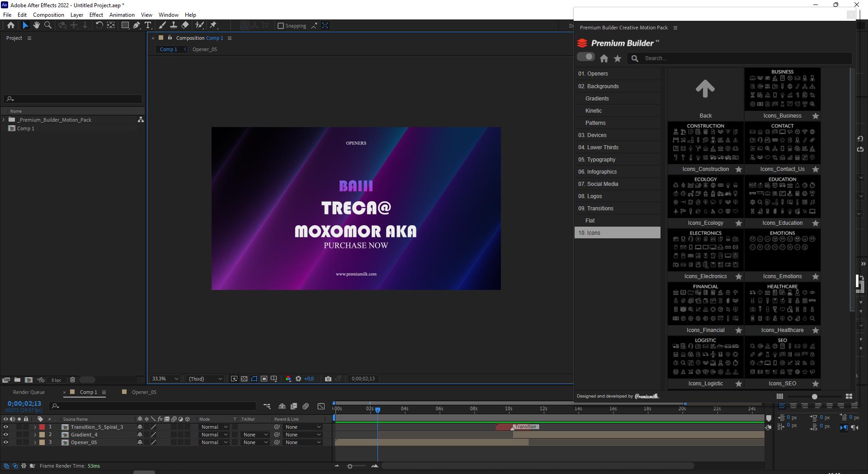The height and width of the screenshot is (474, 868).
Task: Select the Clone Stamp tool
Action: click(x=173, y=26)
